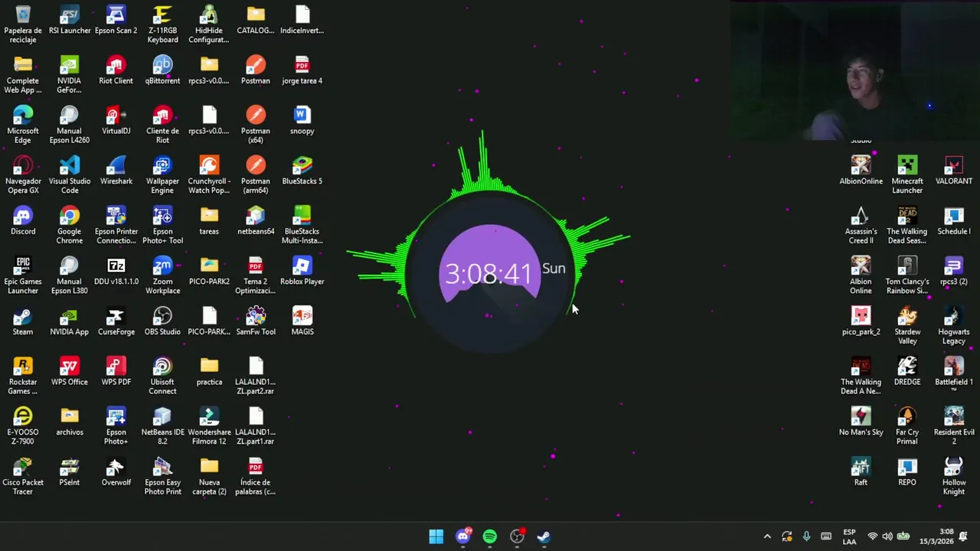Open the RSI Launcher desktop shortcut
This screenshot has width=980, height=551.
pos(70,21)
